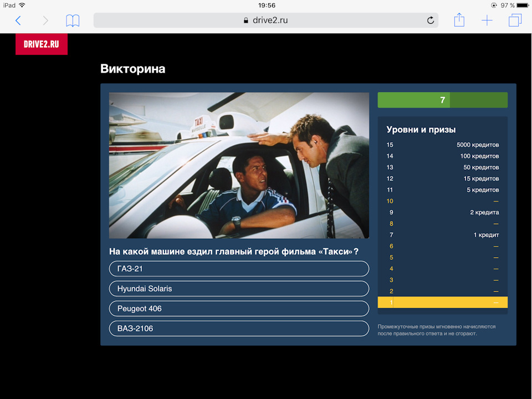Tap the iPad label in the status bar

point(9,5)
